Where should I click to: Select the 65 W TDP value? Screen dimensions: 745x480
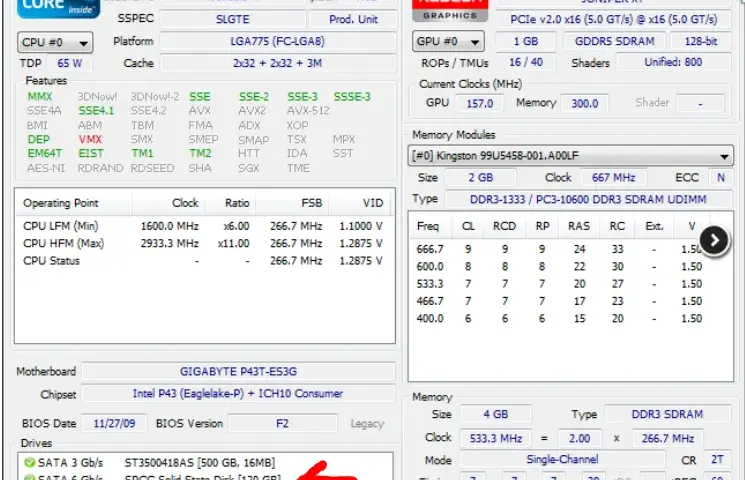70,63
